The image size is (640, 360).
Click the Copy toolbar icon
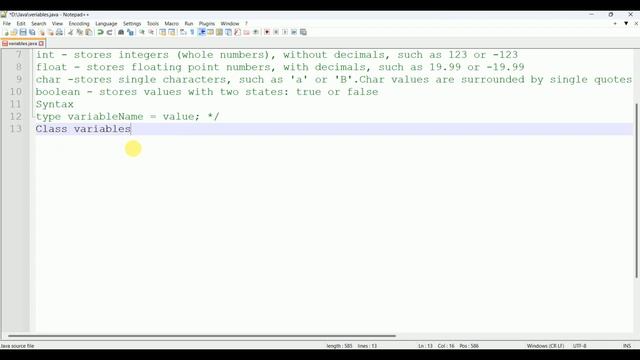tap(79, 32)
